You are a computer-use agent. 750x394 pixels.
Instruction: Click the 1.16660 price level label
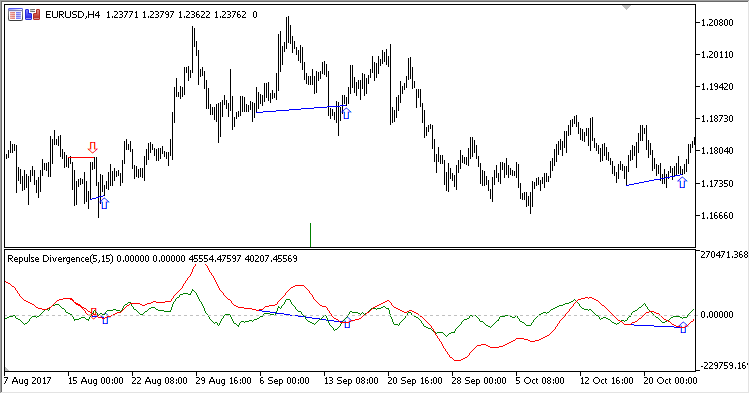[x=717, y=216]
